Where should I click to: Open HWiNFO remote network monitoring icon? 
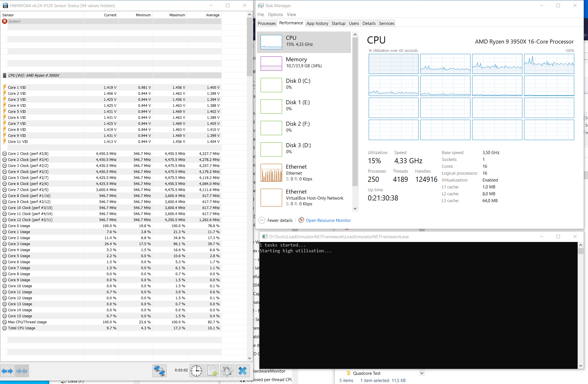159,371
